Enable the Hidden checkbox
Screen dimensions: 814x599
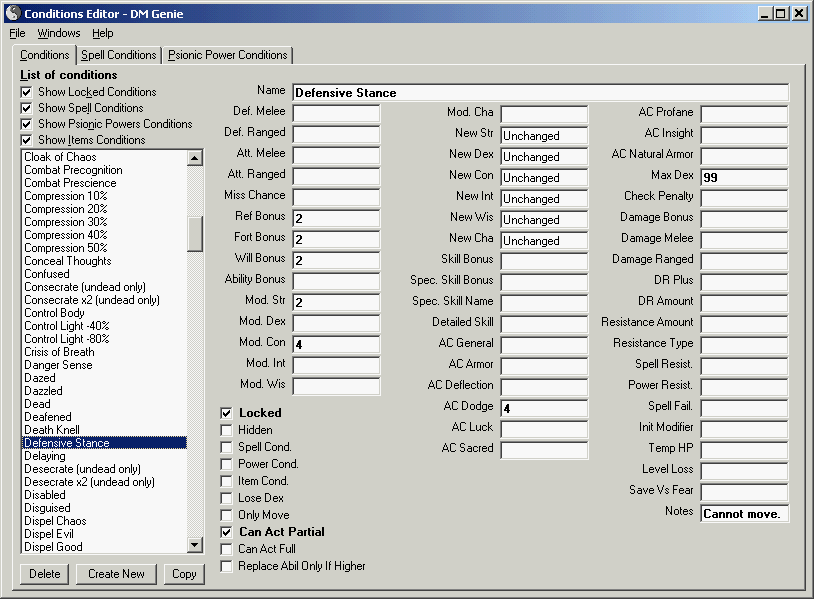pyautogui.click(x=227, y=428)
